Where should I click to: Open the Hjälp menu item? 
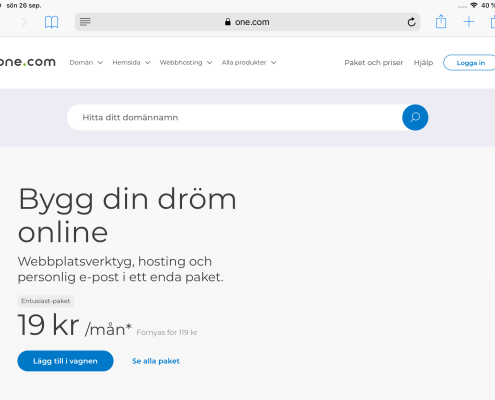(x=423, y=63)
